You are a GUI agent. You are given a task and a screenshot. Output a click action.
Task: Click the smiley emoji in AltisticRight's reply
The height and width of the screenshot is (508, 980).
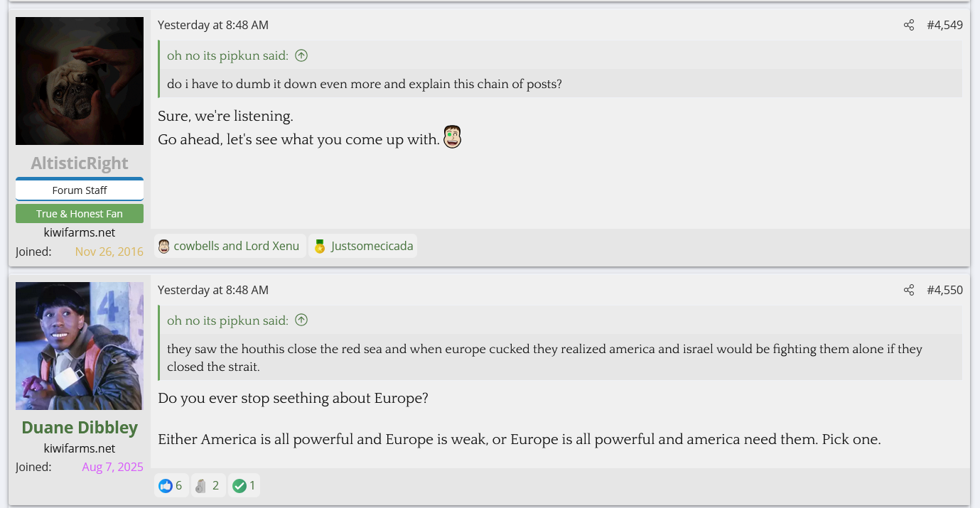(x=453, y=137)
